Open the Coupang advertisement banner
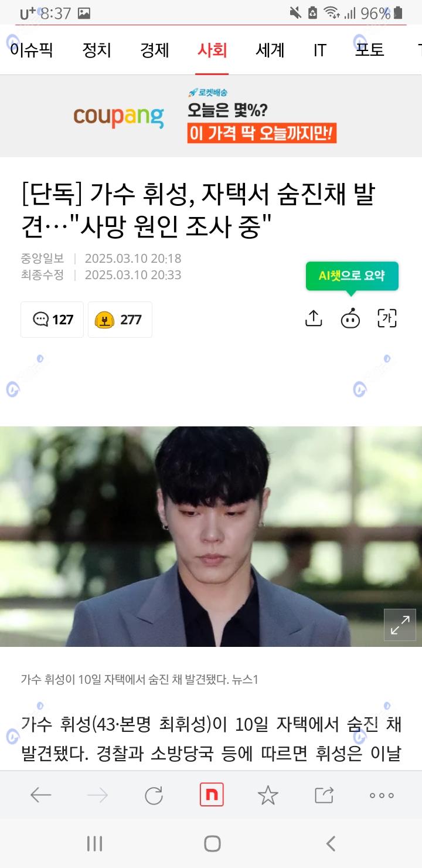The width and height of the screenshot is (422, 868). [211, 116]
